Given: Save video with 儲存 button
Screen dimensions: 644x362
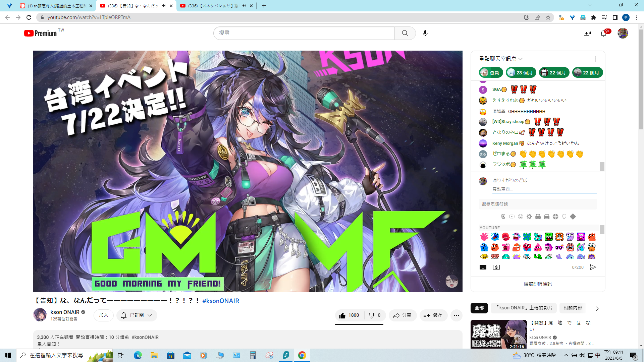Looking at the screenshot, I should [x=433, y=315].
